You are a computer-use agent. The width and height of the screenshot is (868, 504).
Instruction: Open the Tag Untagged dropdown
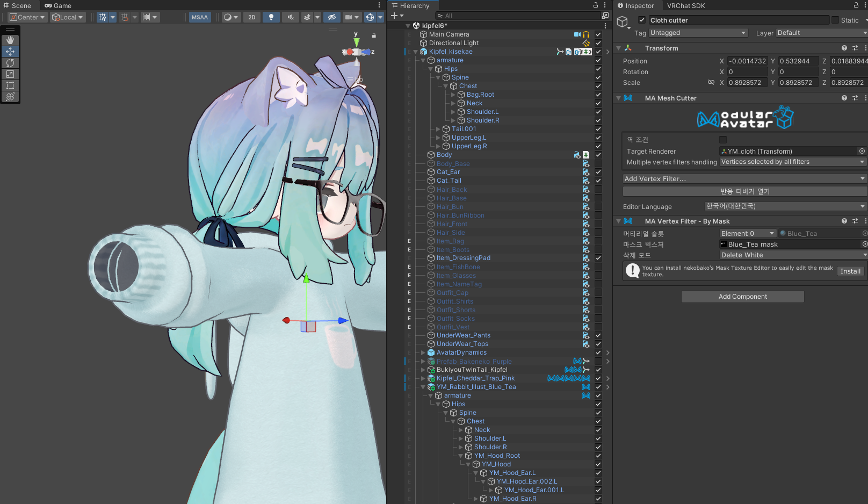(698, 33)
